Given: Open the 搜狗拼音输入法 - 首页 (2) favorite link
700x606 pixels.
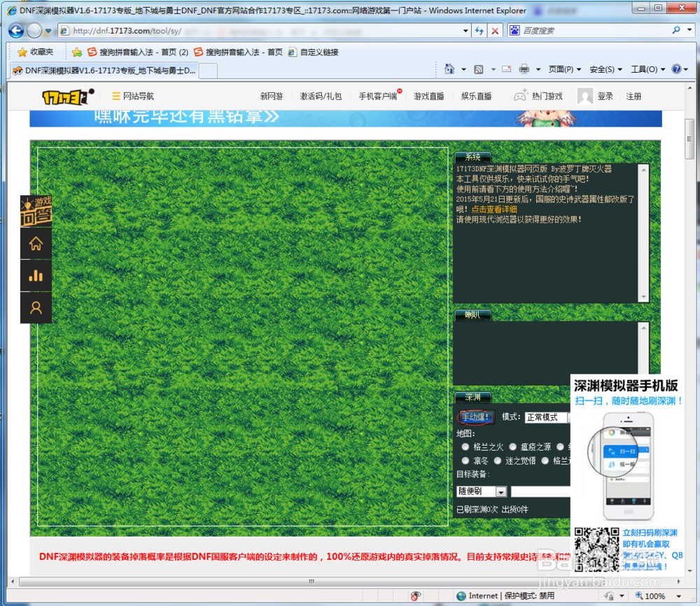Looking at the screenshot, I should 137,52.
